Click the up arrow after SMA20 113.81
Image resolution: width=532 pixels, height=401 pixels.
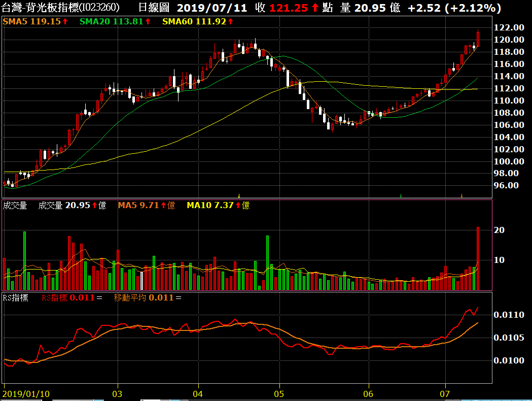click(x=148, y=22)
